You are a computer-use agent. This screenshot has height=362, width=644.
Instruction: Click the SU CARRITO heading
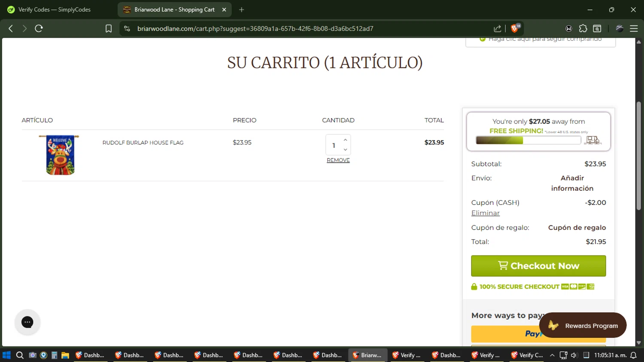coord(325,63)
